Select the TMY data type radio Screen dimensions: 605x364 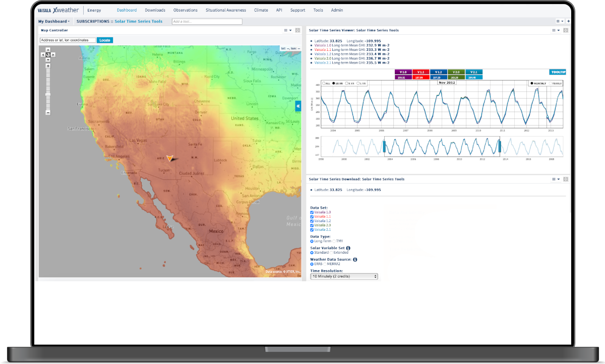tap(334, 241)
